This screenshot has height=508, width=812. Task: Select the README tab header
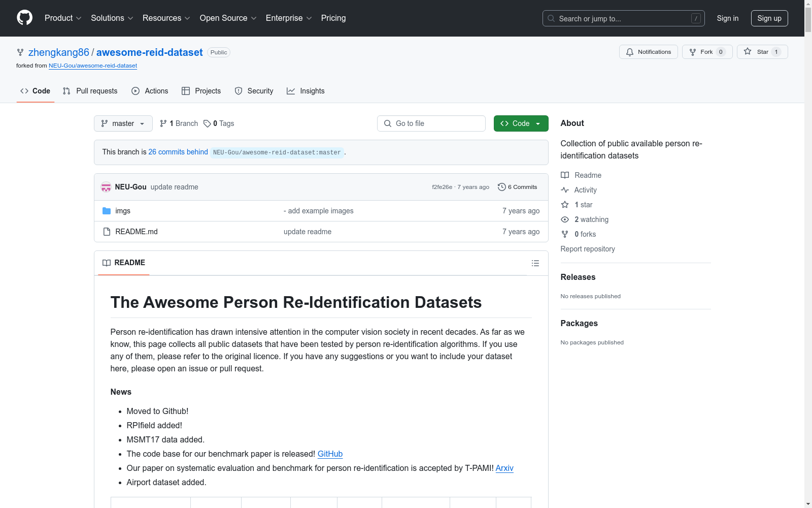pyautogui.click(x=124, y=263)
